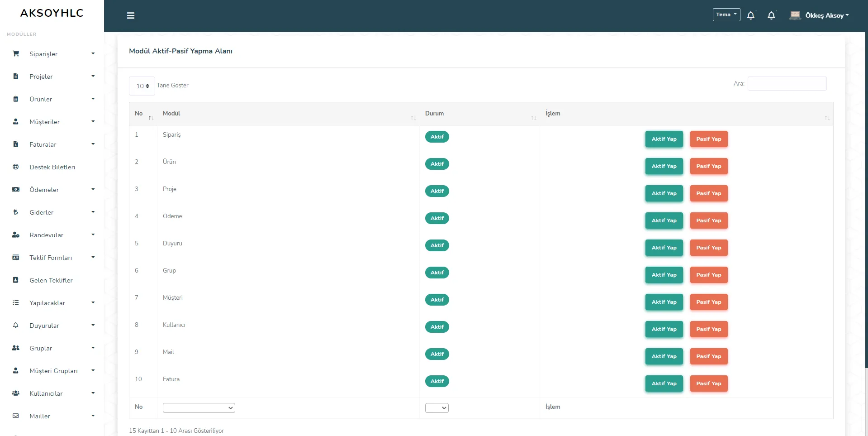Click Aktif Yap for Mail row

coord(664,356)
